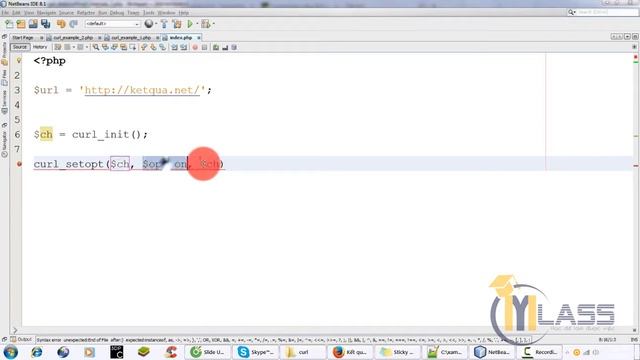
Task: Open the Tools menu
Action: [x=149, y=13]
